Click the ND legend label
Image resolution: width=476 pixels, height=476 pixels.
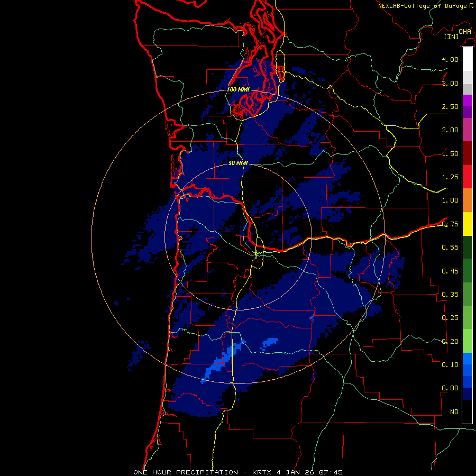coord(454,412)
